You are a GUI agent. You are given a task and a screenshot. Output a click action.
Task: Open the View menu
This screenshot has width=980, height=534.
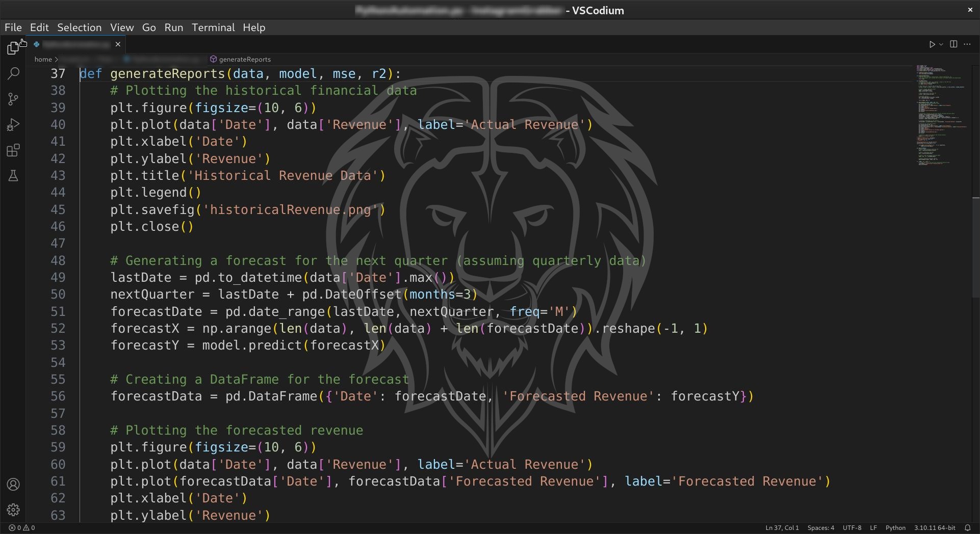122,28
